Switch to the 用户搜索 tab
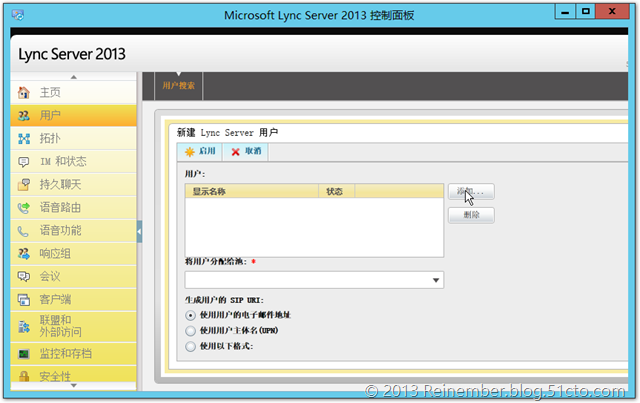 click(x=179, y=86)
